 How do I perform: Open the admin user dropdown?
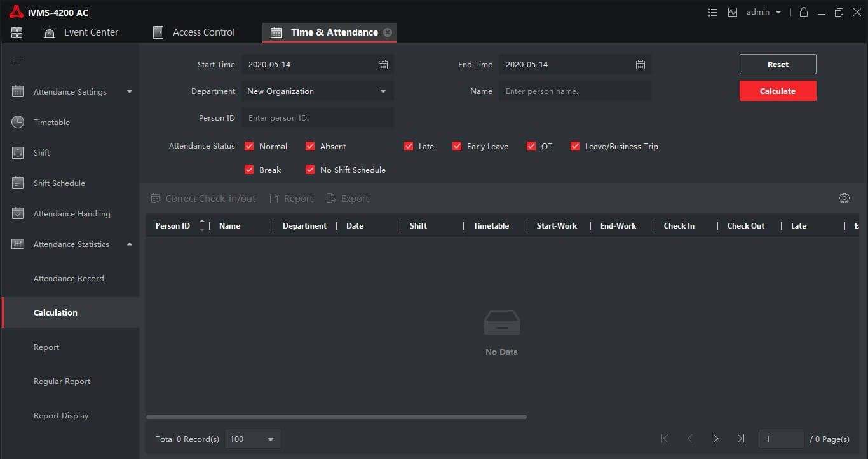click(x=764, y=12)
